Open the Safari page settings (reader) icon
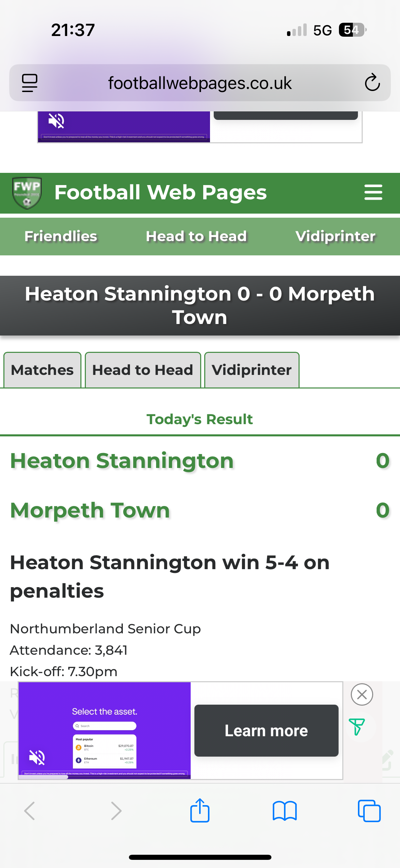The image size is (400, 868). [x=30, y=83]
